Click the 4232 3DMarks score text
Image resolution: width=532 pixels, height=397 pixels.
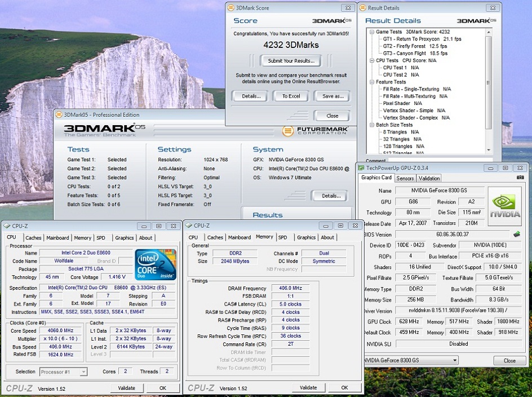[x=291, y=45]
